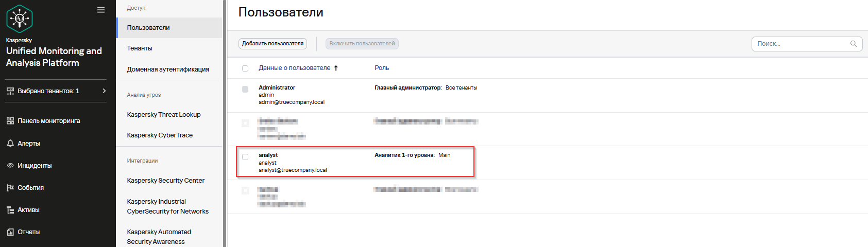The image size is (868, 247).
Task: Click Включить пользователей button
Action: [362, 44]
